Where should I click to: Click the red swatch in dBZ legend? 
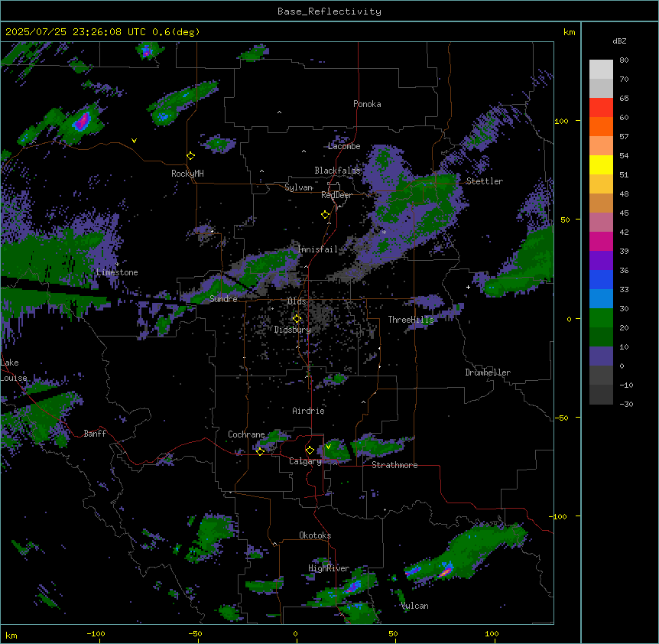pos(601,108)
